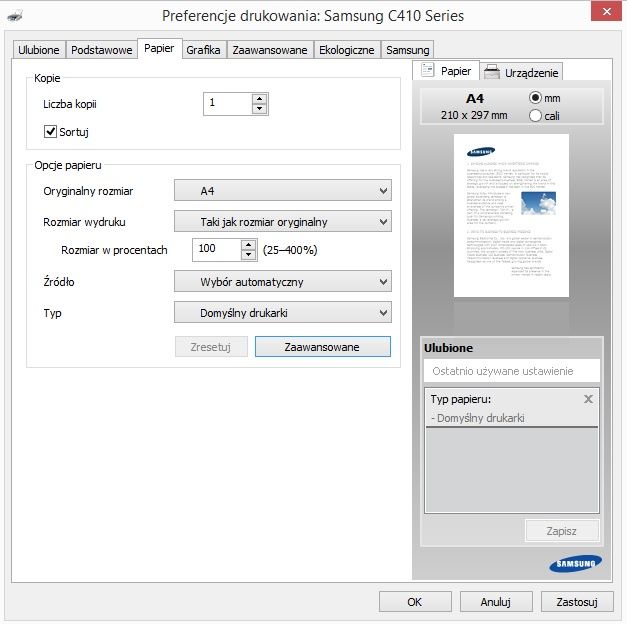
Task: Click the Liczba kopii input field
Action: (x=228, y=104)
